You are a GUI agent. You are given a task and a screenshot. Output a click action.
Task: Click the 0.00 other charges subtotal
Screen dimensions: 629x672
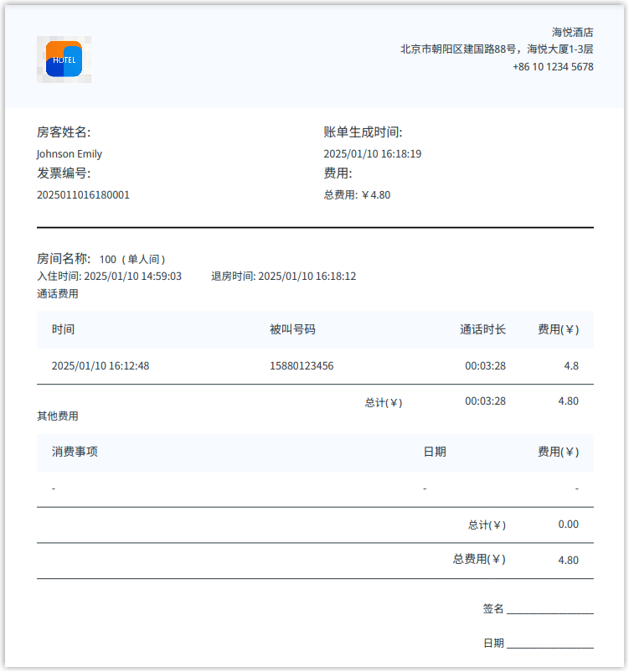tap(568, 525)
